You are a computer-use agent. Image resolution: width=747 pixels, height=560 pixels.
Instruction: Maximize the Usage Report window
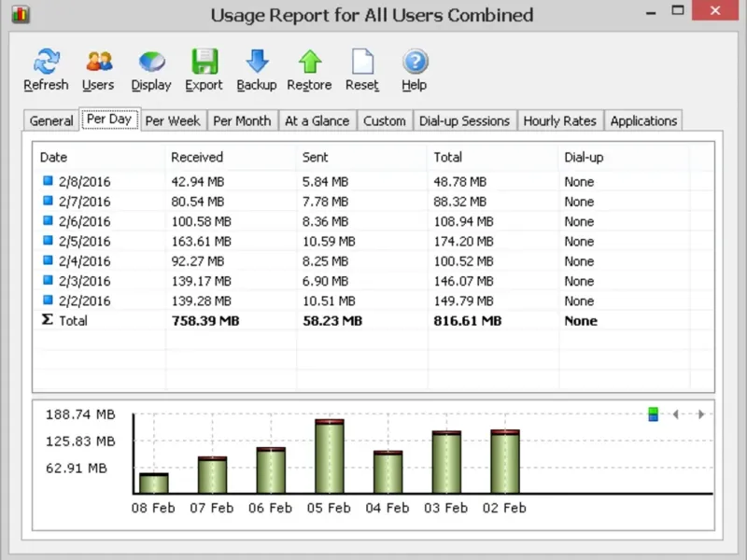[678, 10]
